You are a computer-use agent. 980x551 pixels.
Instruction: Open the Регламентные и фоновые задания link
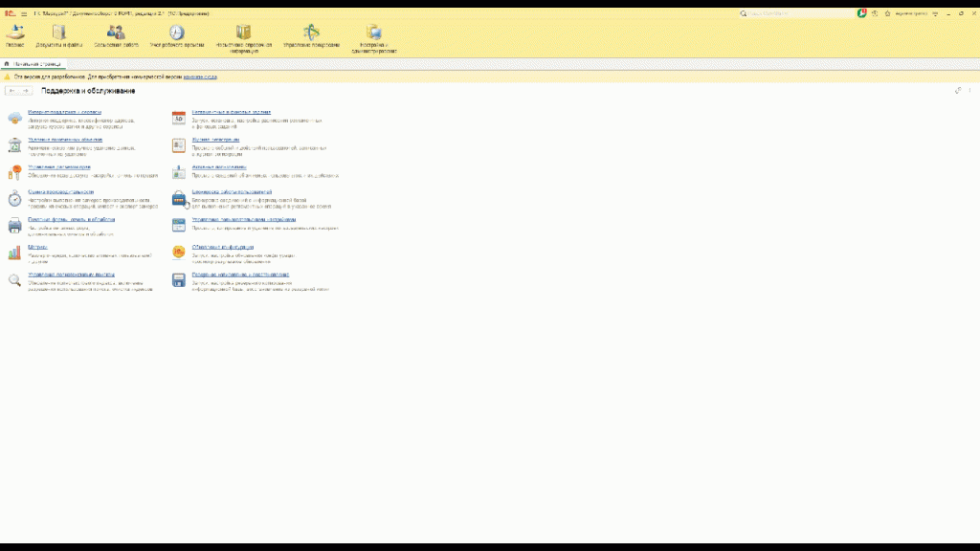pyautogui.click(x=232, y=113)
